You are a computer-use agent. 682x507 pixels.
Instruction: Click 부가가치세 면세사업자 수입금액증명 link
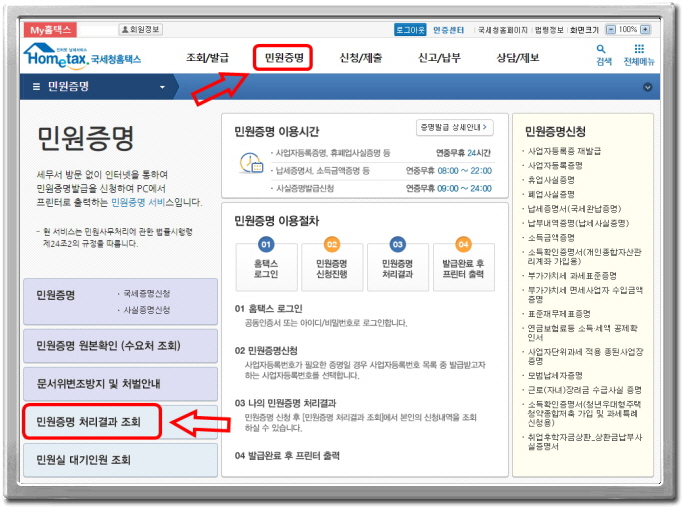(x=585, y=294)
